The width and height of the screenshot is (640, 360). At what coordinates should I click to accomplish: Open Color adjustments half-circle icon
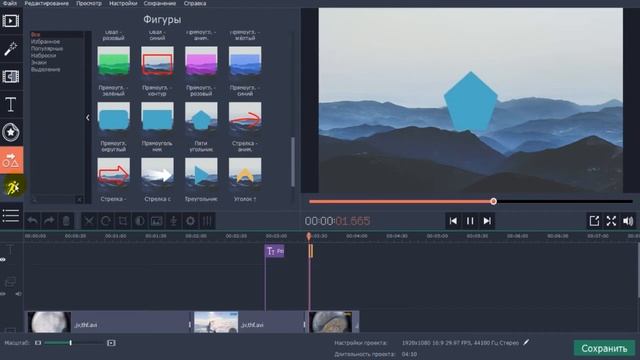[x=140, y=221]
